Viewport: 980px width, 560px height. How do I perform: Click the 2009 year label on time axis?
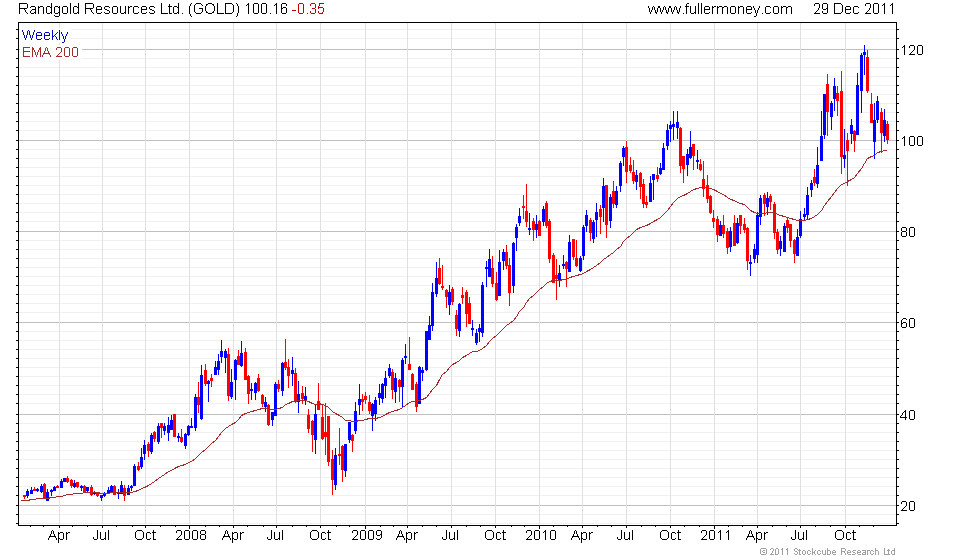click(x=366, y=536)
